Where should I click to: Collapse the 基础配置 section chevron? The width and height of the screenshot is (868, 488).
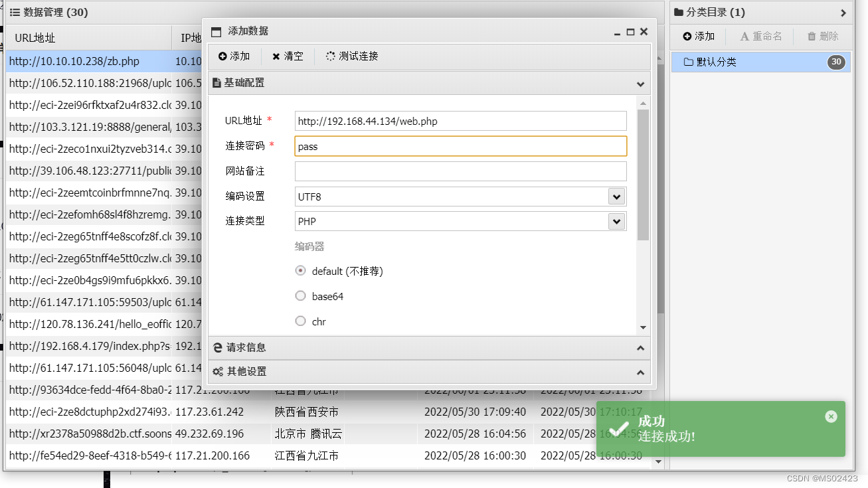coord(640,84)
